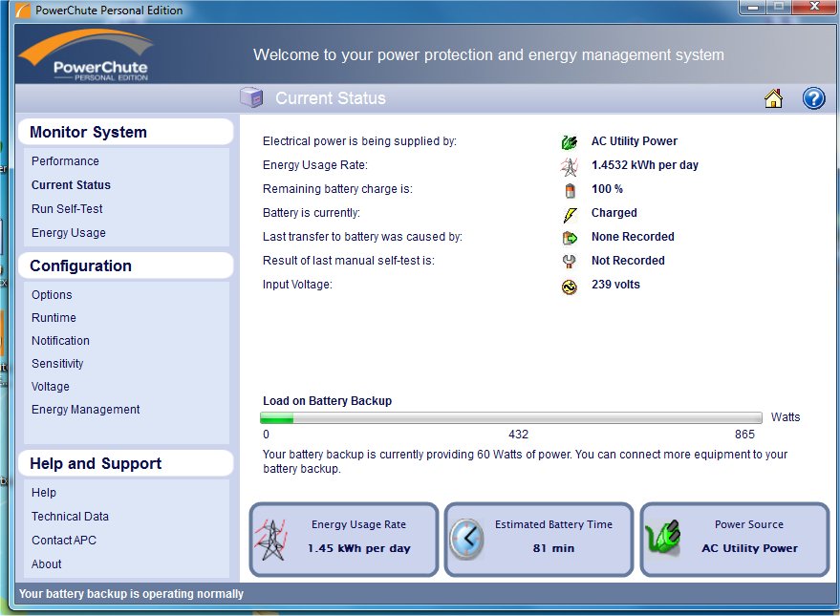Viewport: 840px width, 616px height.
Task: Click the 'Input Voltage:' label
Action: click(297, 285)
